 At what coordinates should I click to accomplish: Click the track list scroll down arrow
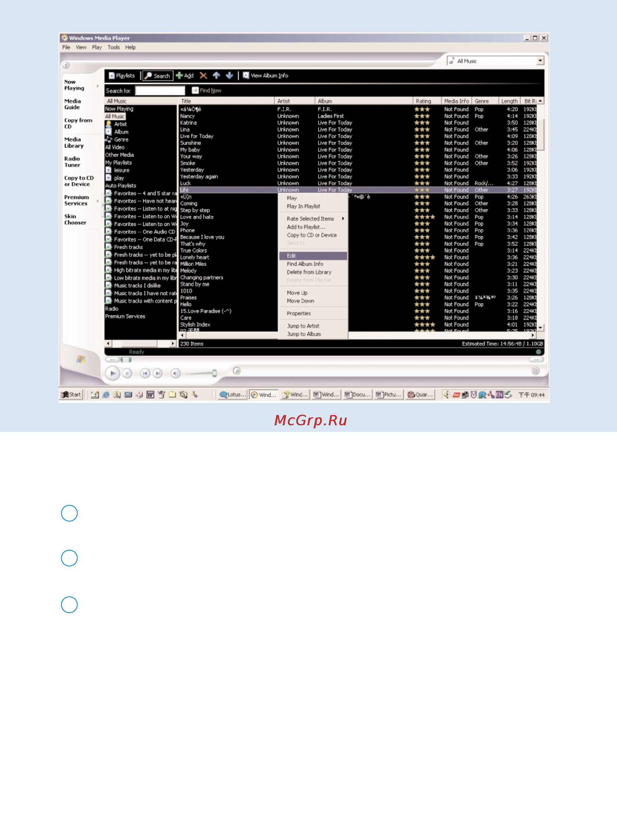coord(541,328)
